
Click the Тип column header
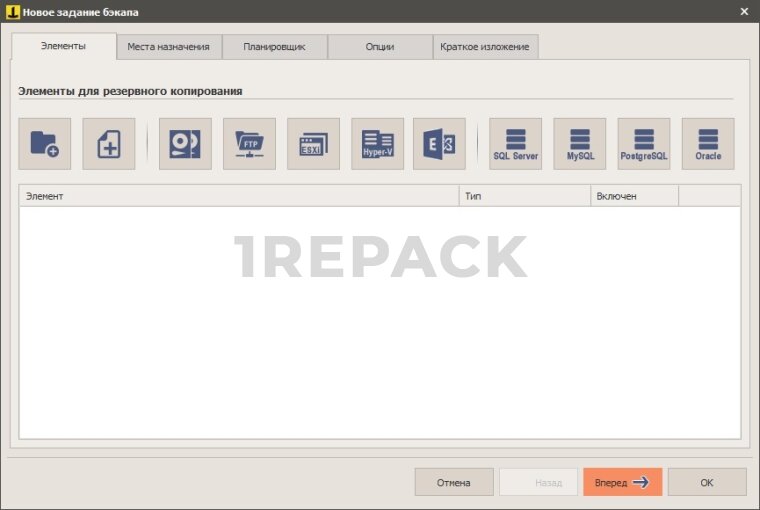(x=524, y=196)
